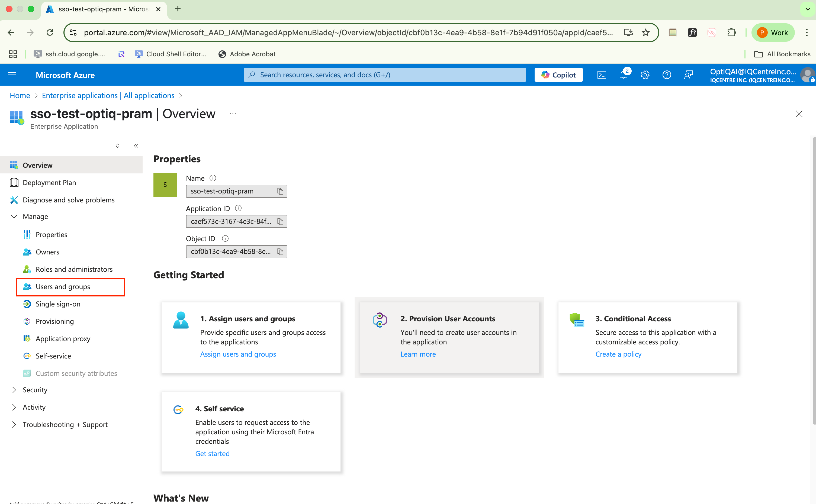The width and height of the screenshot is (816, 504).
Task: Open the ellipsis more options next to Overview
Action: pyautogui.click(x=233, y=114)
